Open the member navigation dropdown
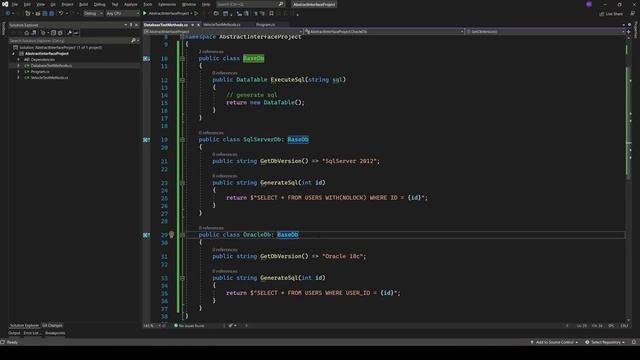This screenshot has height=360, width=640. (545, 31)
